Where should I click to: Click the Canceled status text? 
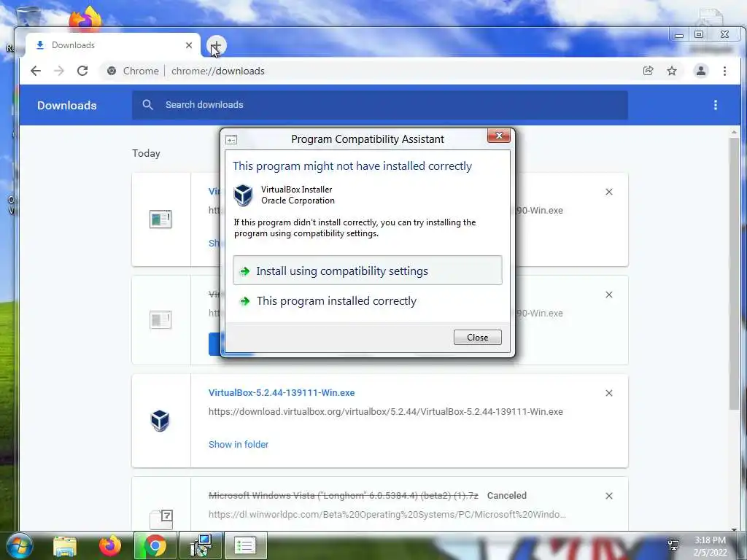[x=506, y=496]
